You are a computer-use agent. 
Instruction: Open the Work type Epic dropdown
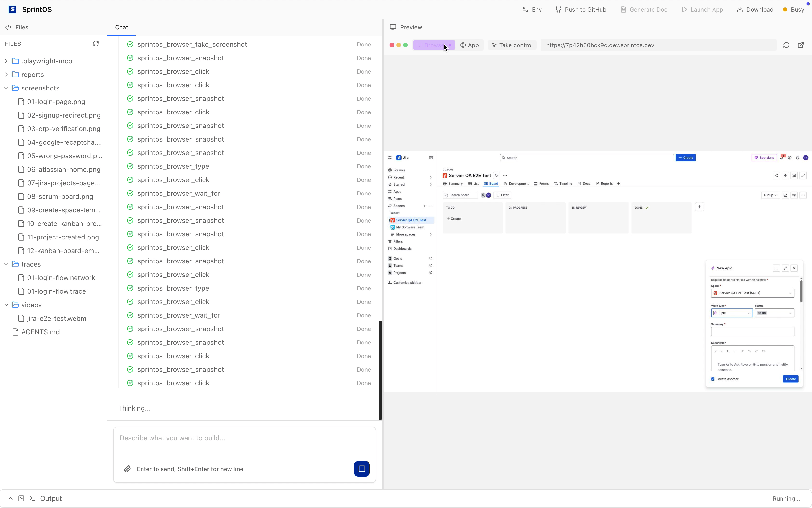coord(732,313)
